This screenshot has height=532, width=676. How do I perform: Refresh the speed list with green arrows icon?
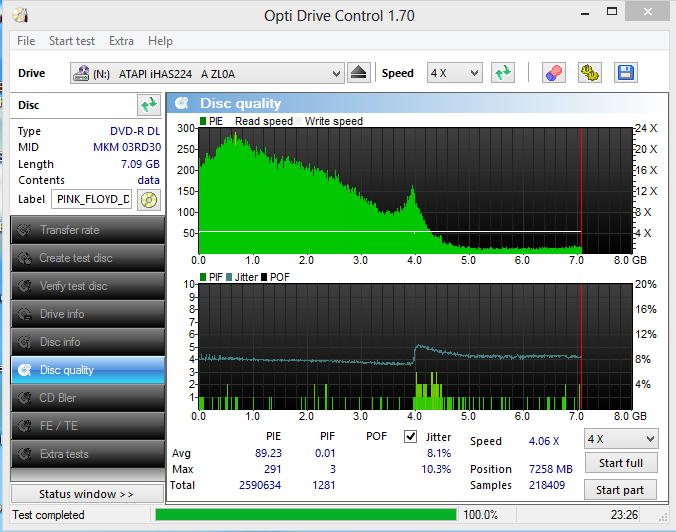[503, 73]
